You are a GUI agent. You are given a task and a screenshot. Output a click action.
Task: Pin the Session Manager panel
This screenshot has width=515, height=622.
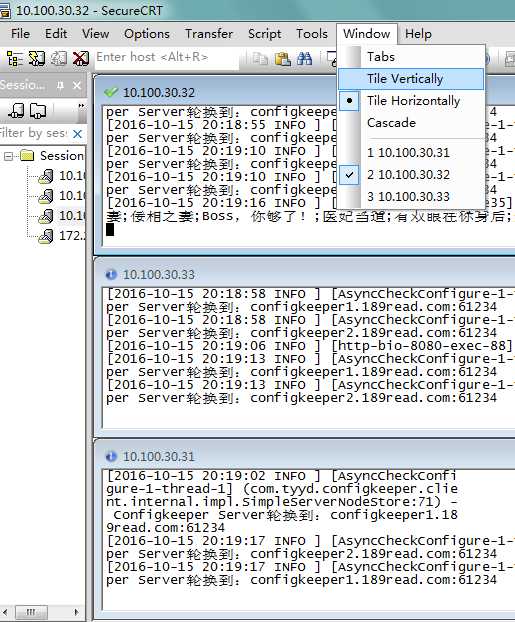click(x=60, y=85)
